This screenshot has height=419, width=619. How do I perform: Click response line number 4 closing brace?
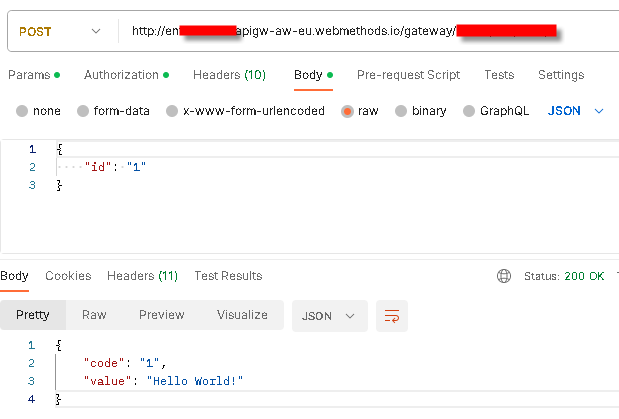(58, 399)
